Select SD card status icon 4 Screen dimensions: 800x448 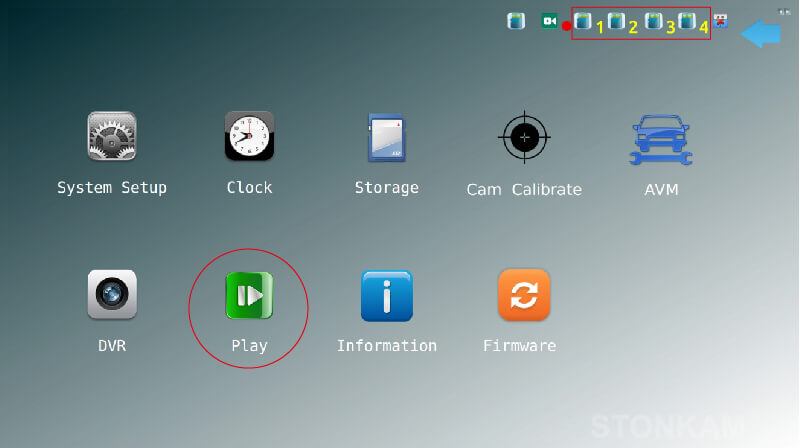(687, 21)
